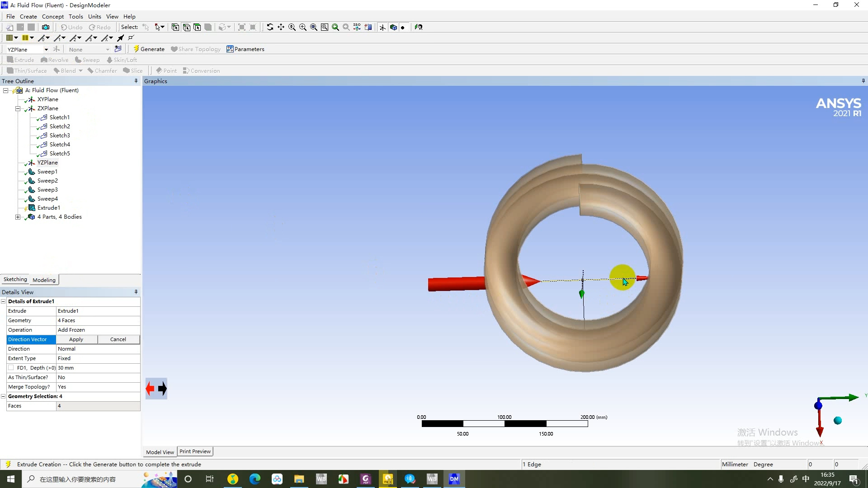
Task: Click the Box Zoom magnifier icon
Action: pyautogui.click(x=303, y=27)
